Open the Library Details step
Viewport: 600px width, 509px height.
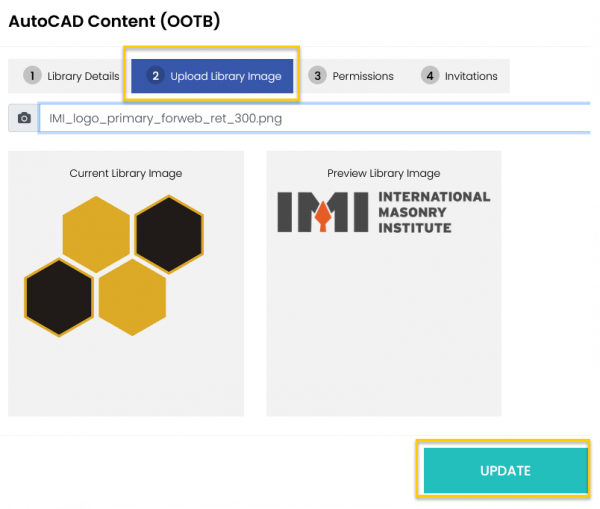pos(71,76)
